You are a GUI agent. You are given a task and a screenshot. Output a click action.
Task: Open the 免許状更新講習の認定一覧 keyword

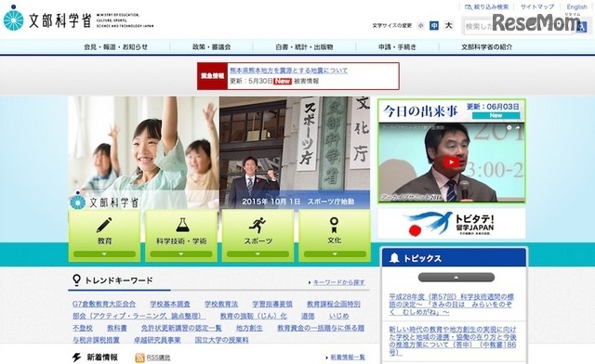[181, 329]
